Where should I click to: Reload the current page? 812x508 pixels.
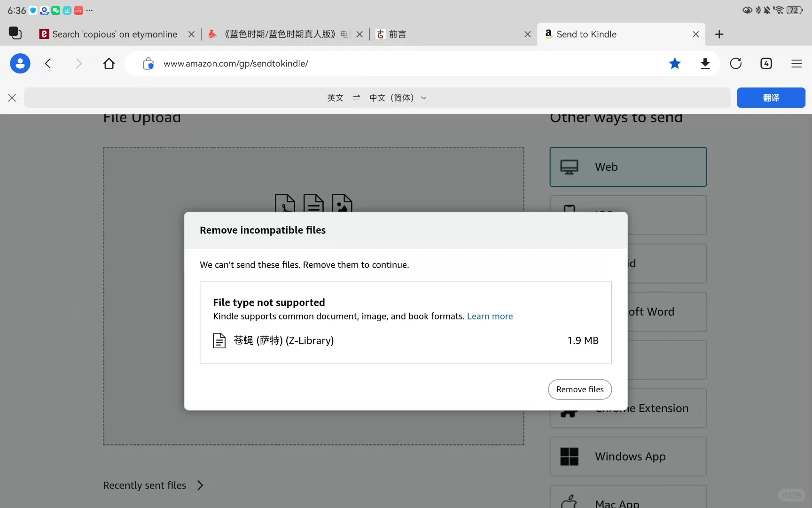pyautogui.click(x=736, y=63)
